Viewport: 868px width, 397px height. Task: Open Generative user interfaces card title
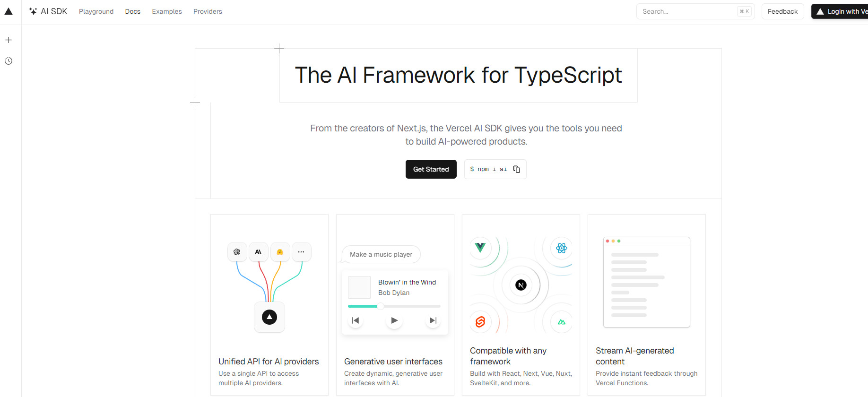[x=393, y=362]
